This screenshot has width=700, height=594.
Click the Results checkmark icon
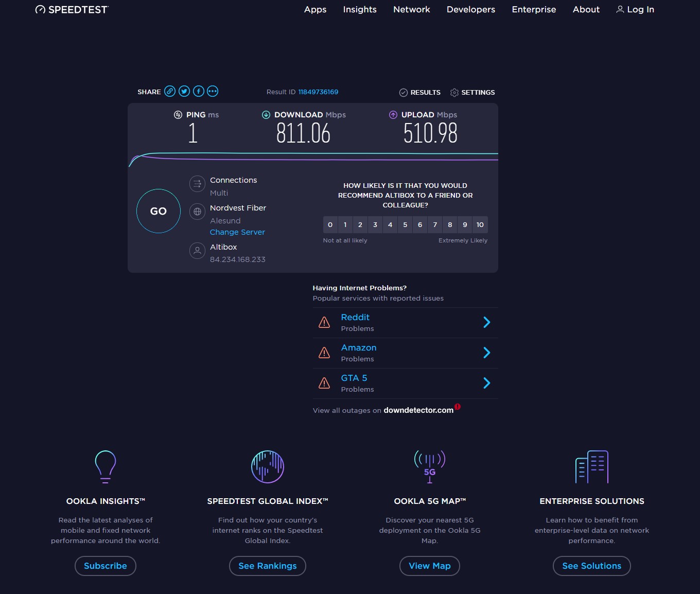click(404, 93)
